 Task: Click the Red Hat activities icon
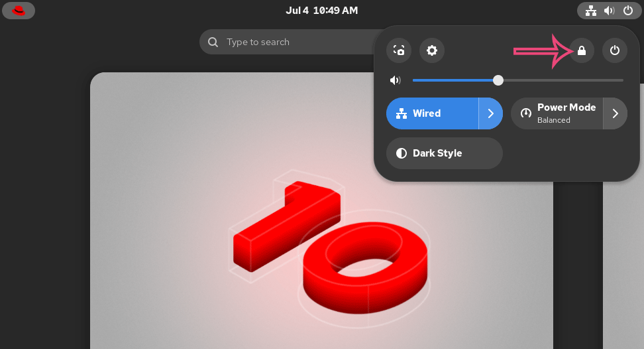click(x=19, y=11)
